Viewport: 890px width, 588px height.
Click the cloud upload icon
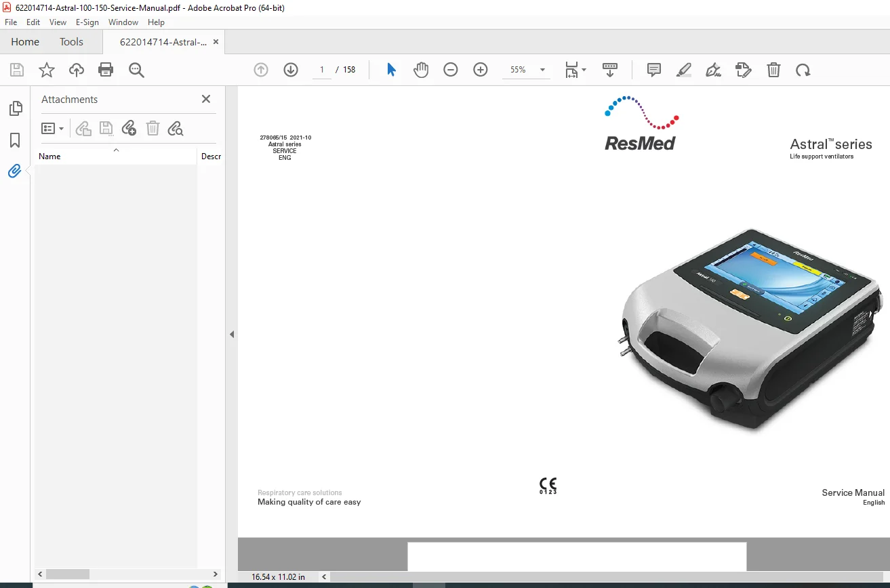point(77,70)
